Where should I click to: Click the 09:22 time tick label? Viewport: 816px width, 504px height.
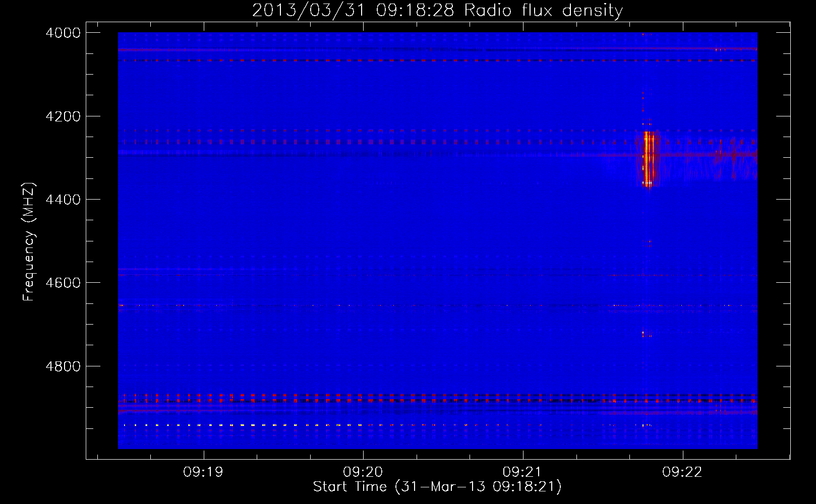[682, 472]
